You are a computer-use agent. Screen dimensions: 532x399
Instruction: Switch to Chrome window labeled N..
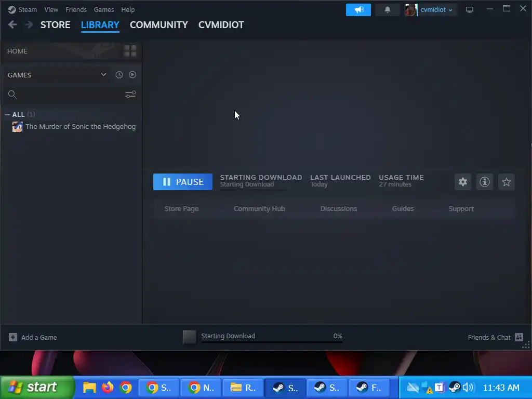201,388
